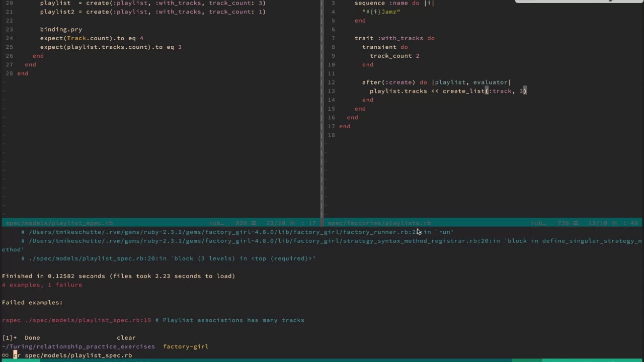Click the 'transient do' line
Viewport: 644px width, 362px height.
[385, 47]
